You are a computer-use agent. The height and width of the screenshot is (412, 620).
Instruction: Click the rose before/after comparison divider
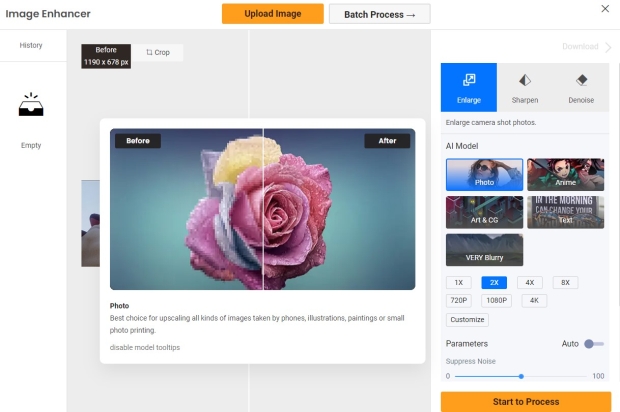263,209
